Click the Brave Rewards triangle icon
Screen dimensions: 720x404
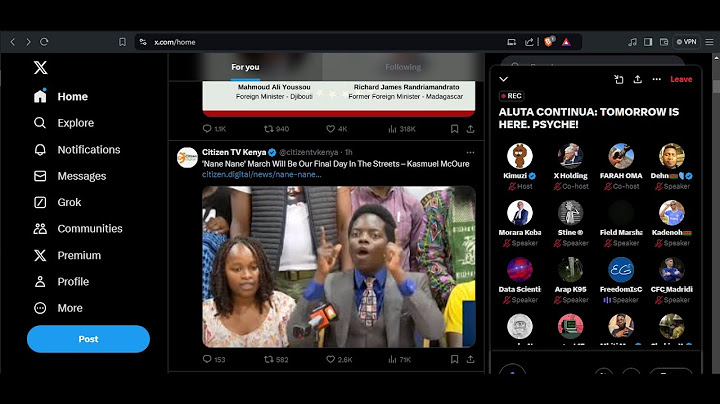566,42
